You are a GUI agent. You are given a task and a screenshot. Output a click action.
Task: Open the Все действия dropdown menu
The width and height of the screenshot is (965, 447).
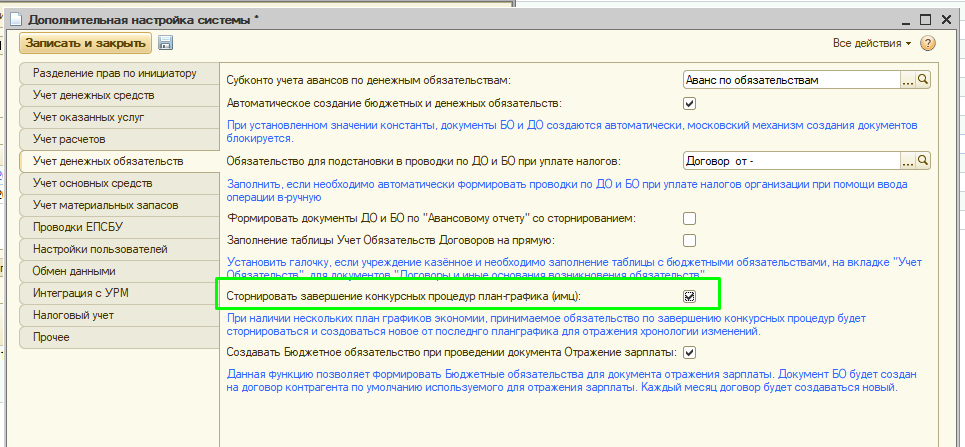(872, 44)
